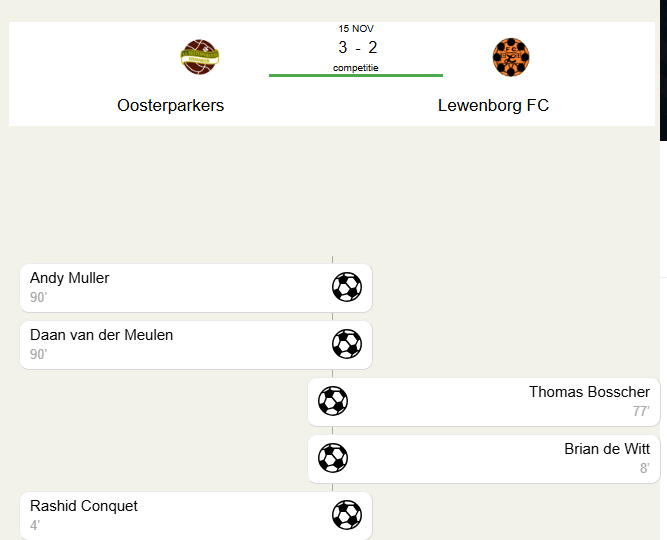Screen dimensions: 667x540
Task: Click goal ball icon for Daan van der Meulen
Action: (347, 344)
